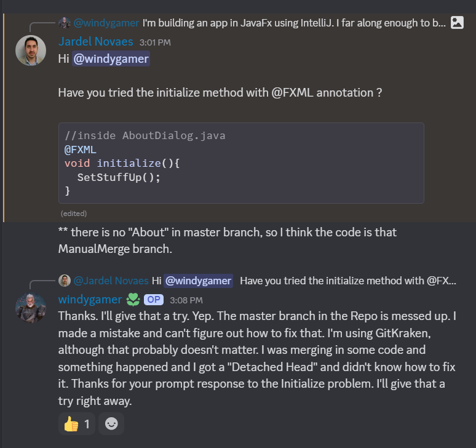Click the OP badge next to windygamer
This screenshot has width=476, height=448.
[153, 300]
